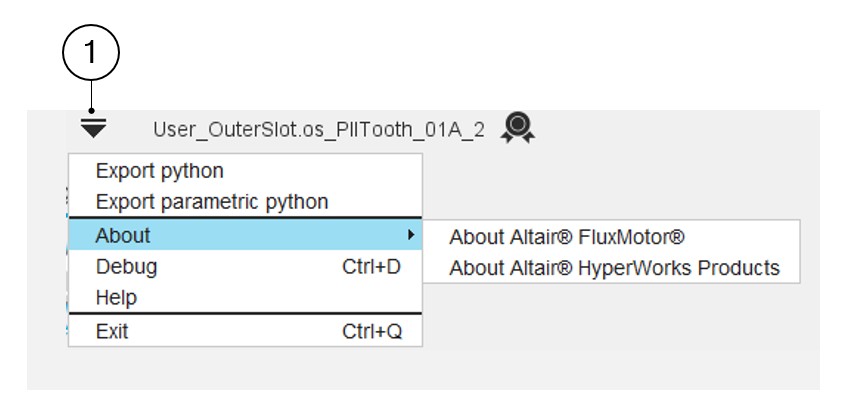Click the award badge icon beside the filename

pos(519,127)
